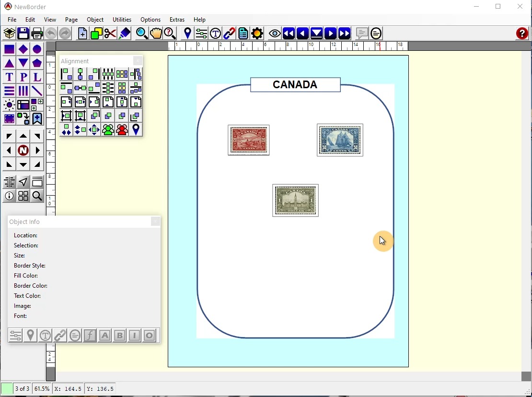Screen dimensions: 532x397
Task: Click the gear cog settings icon
Action: [257, 34]
